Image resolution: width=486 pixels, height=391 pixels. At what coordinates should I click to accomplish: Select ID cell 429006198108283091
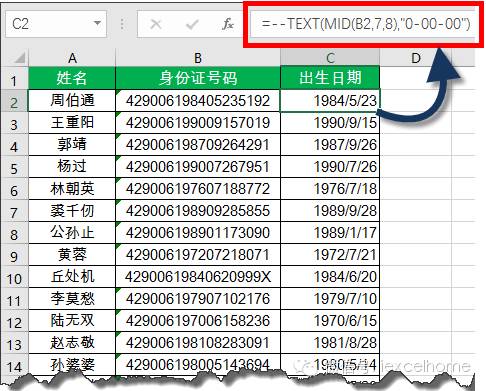tap(198, 343)
